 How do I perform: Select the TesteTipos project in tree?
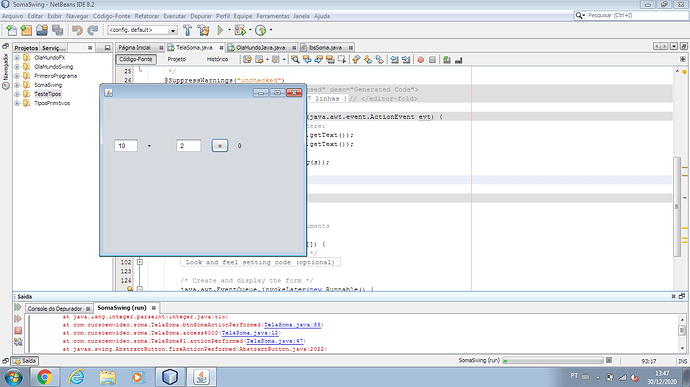click(x=48, y=94)
